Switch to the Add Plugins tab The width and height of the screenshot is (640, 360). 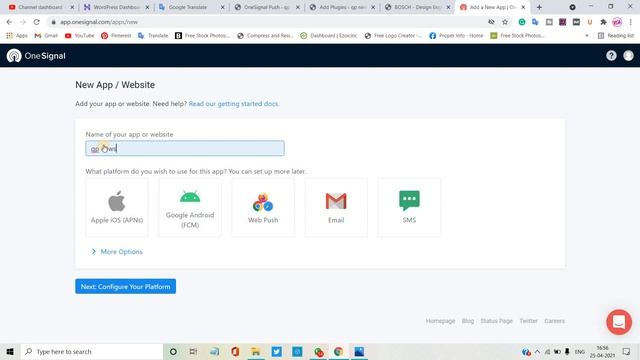point(342,7)
